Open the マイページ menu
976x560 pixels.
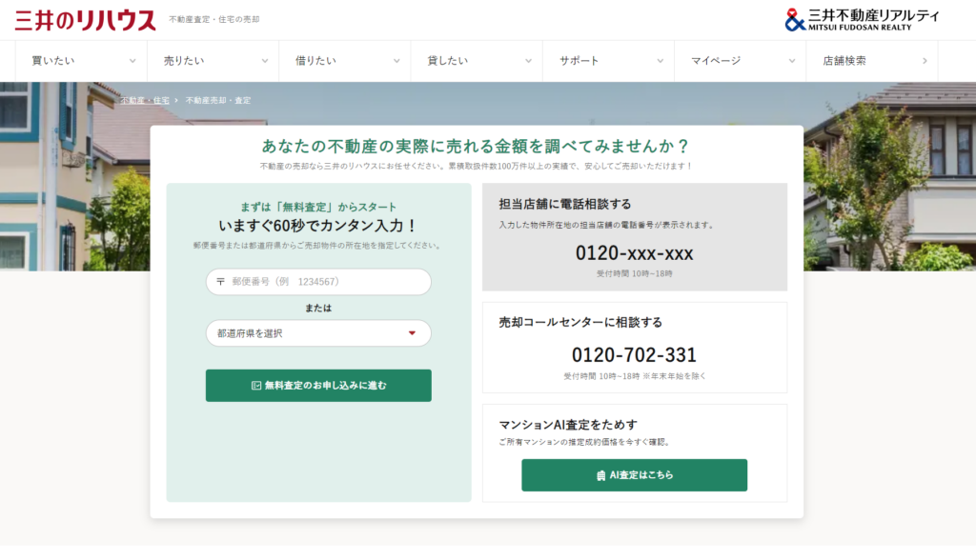(740, 61)
